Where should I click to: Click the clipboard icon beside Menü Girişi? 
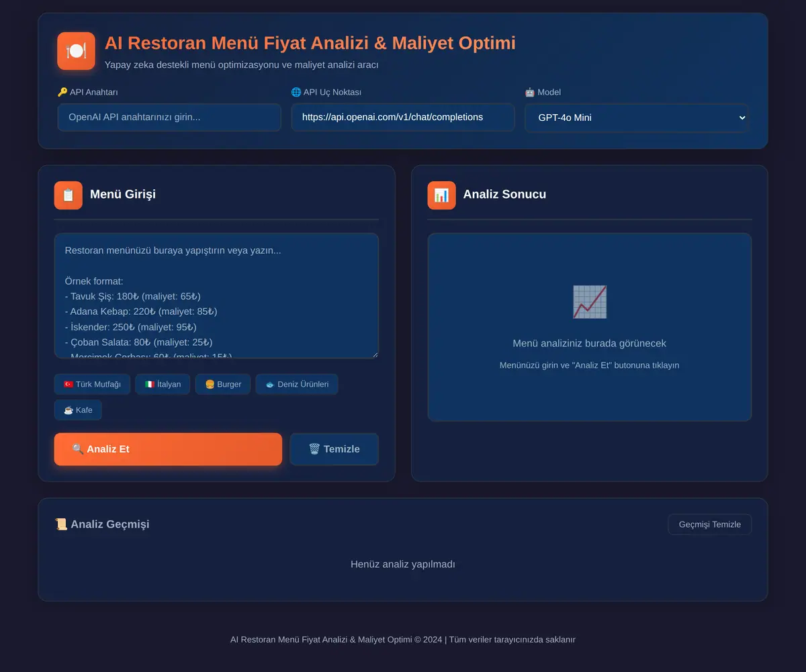[68, 195]
